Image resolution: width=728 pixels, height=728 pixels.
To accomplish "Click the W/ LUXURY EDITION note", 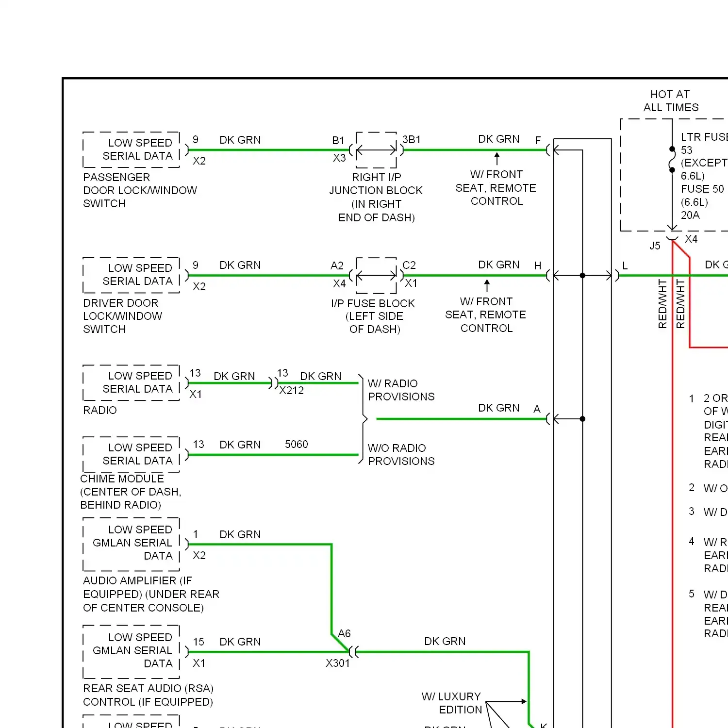I will pos(452,703).
